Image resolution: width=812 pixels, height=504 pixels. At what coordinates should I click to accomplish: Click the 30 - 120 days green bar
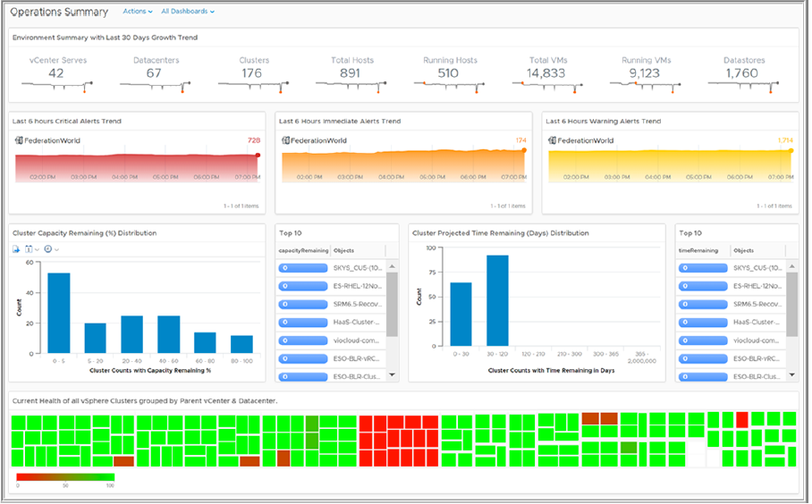(x=498, y=300)
